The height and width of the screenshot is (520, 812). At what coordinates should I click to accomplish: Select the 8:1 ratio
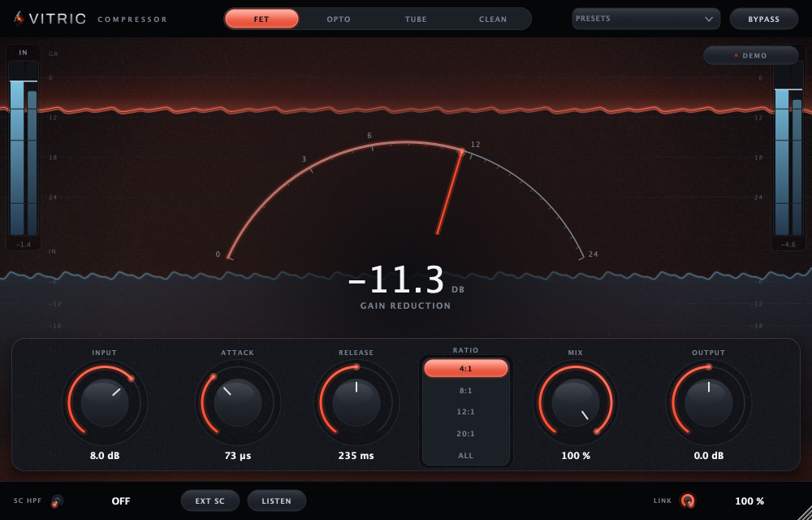465,391
